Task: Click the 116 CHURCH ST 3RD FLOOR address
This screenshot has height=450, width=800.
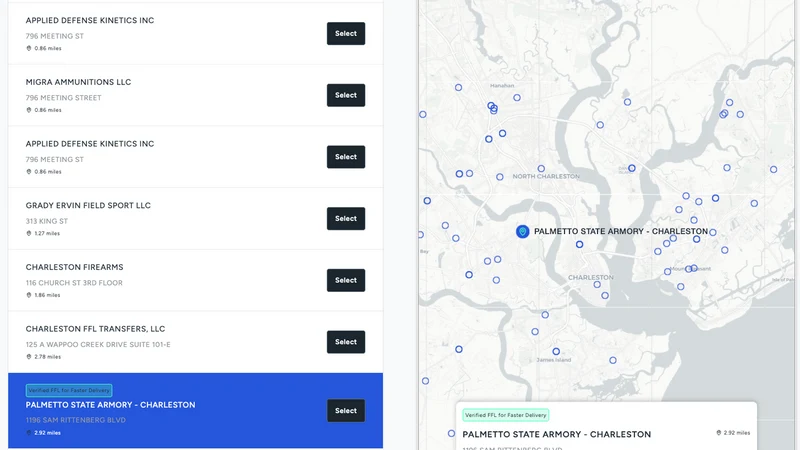Action: 74,283
